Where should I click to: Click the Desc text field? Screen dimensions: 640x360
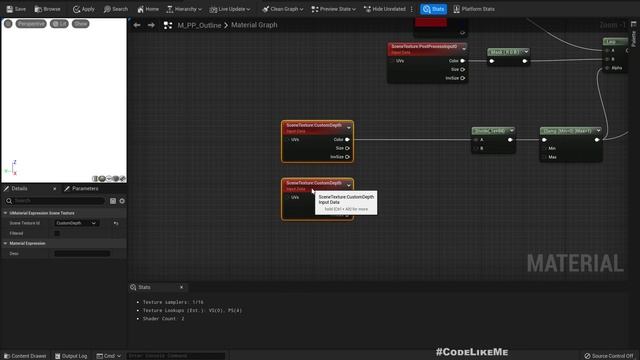pyautogui.click(x=82, y=253)
